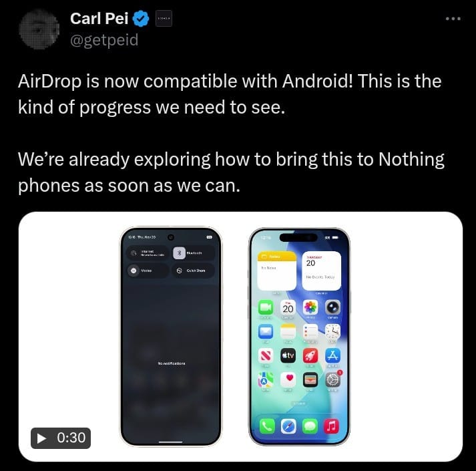Open the three-dot more options menu
476x471 pixels.
point(453,19)
